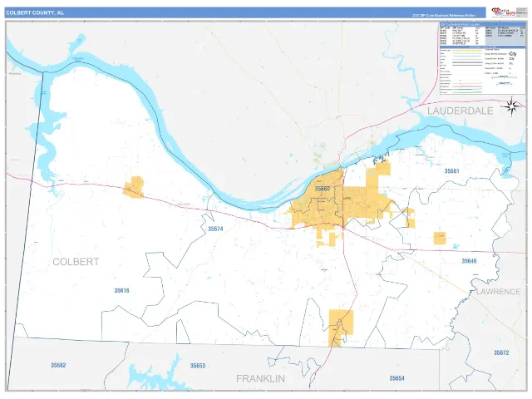532x399 pixels.
Task: Click ZIP code label 35646
Action: click(x=469, y=261)
